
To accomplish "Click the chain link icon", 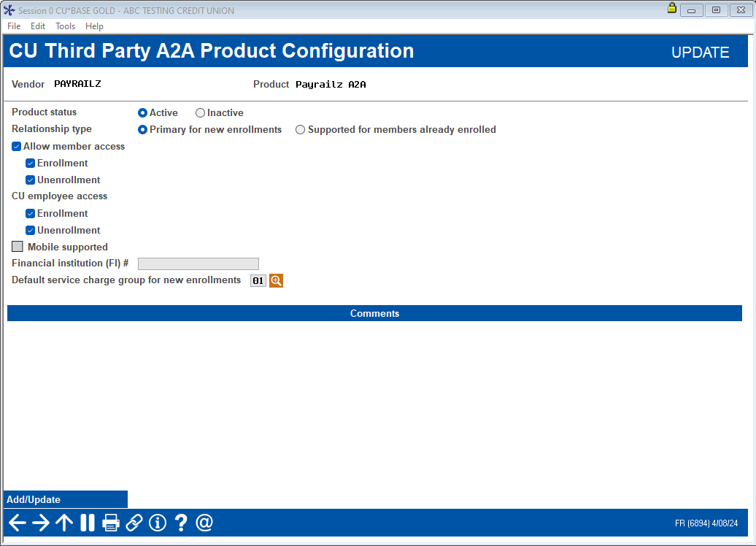I will click(134, 523).
